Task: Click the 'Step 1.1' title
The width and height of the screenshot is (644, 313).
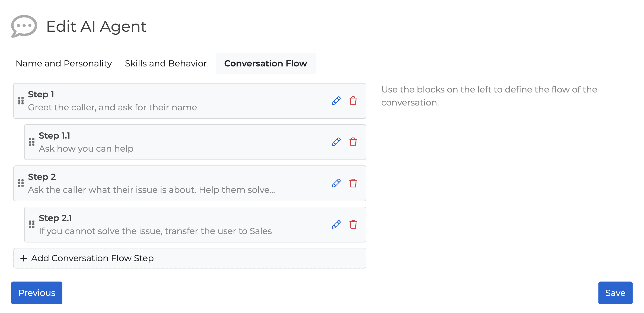Action: (x=55, y=136)
